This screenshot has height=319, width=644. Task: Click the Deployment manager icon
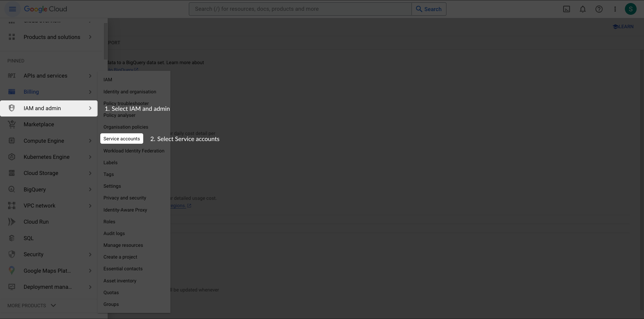[x=12, y=287]
